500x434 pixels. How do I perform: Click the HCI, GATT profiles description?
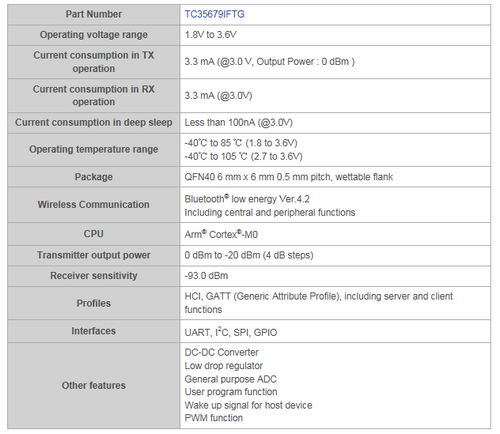(319, 303)
